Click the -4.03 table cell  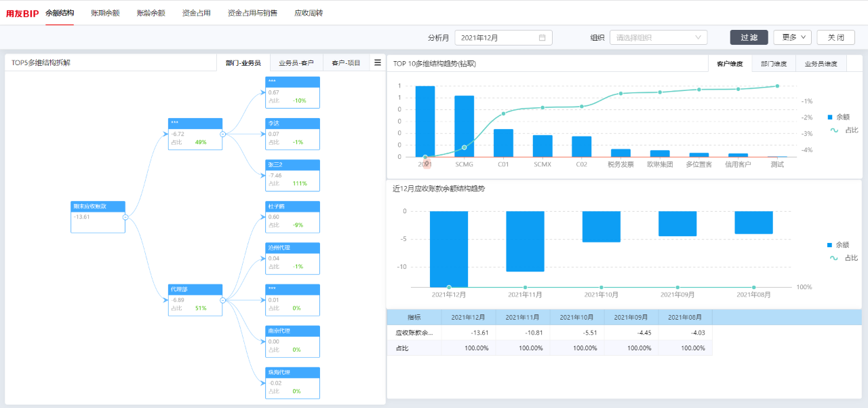click(x=686, y=333)
